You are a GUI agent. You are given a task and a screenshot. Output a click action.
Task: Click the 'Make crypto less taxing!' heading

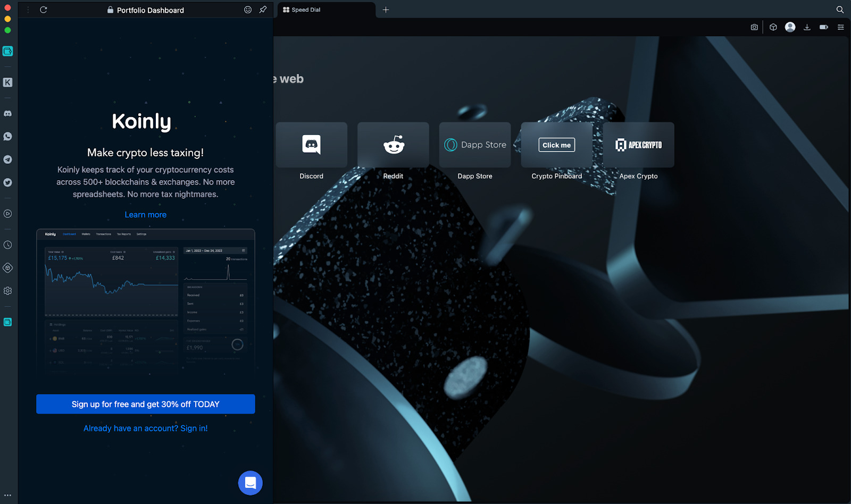coord(146,153)
